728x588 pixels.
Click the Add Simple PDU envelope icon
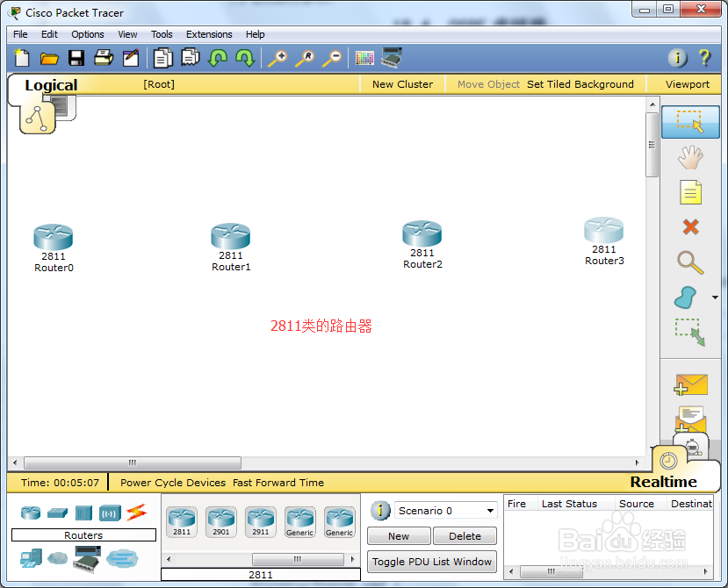[x=691, y=384]
